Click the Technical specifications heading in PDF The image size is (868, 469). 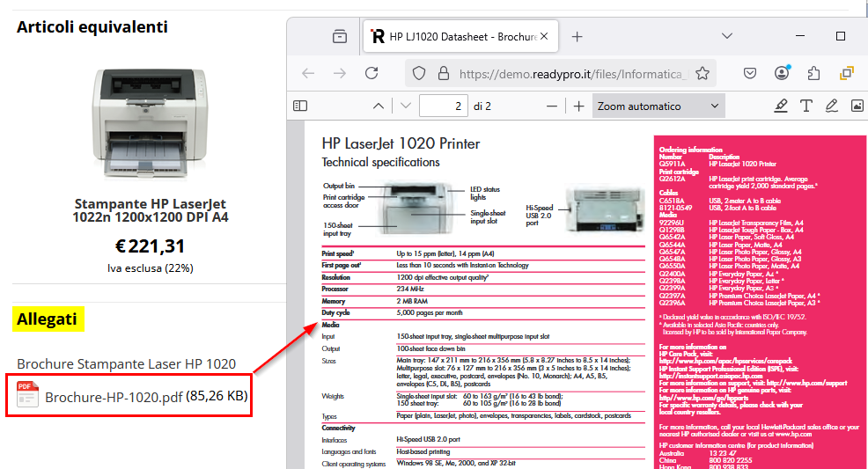tap(381, 162)
